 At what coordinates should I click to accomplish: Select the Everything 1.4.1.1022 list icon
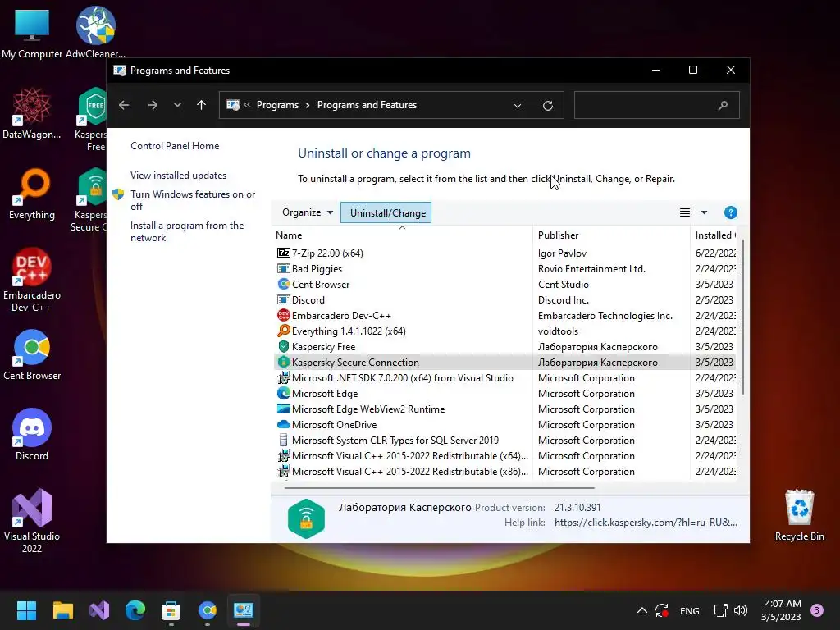283,331
